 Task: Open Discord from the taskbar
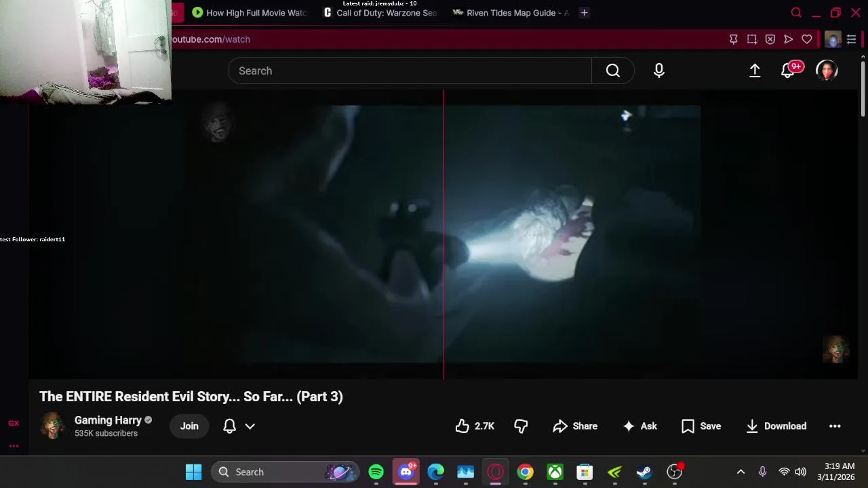[x=406, y=472]
